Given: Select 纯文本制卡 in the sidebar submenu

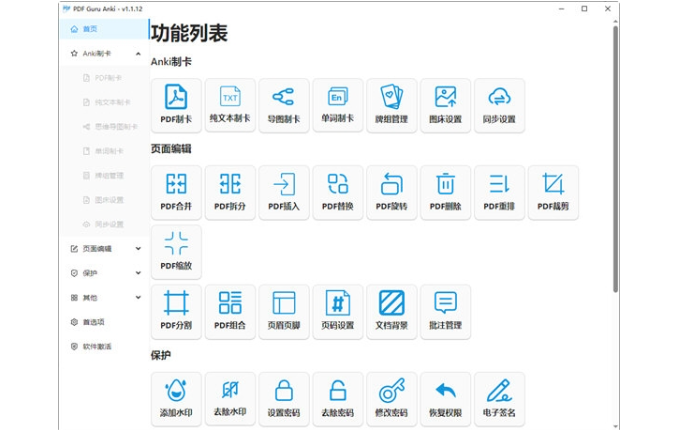Looking at the screenshot, I should (x=104, y=102).
